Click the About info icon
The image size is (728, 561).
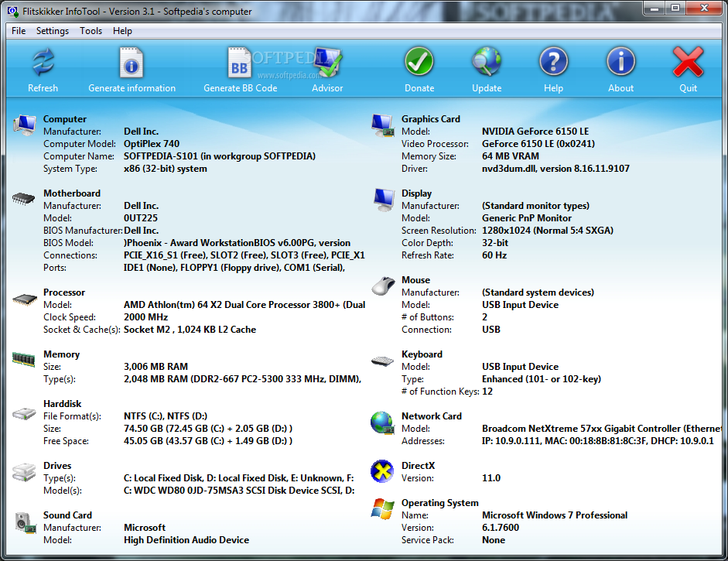click(620, 62)
